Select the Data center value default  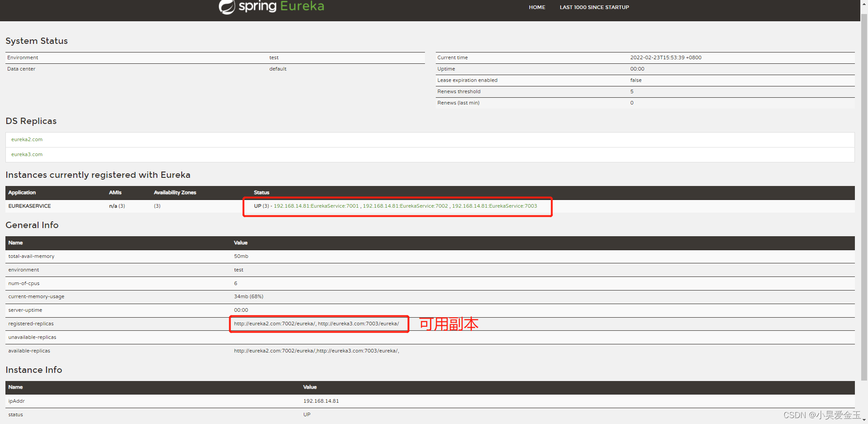coord(278,69)
